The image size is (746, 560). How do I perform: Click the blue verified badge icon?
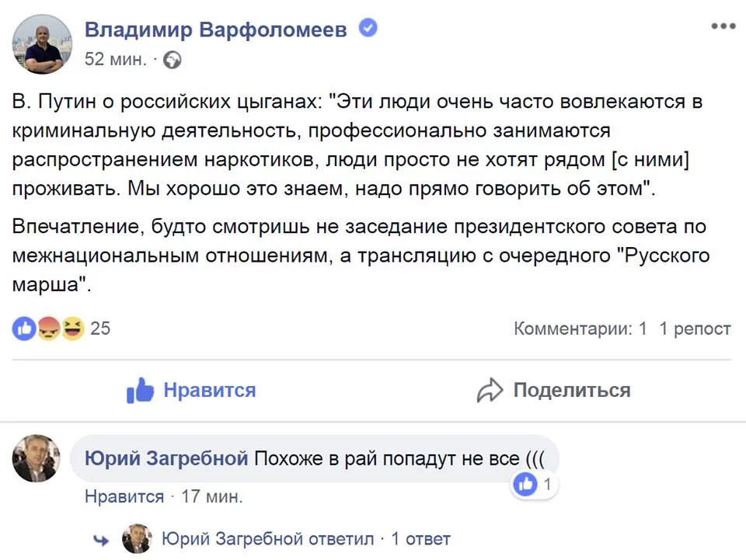point(368,28)
